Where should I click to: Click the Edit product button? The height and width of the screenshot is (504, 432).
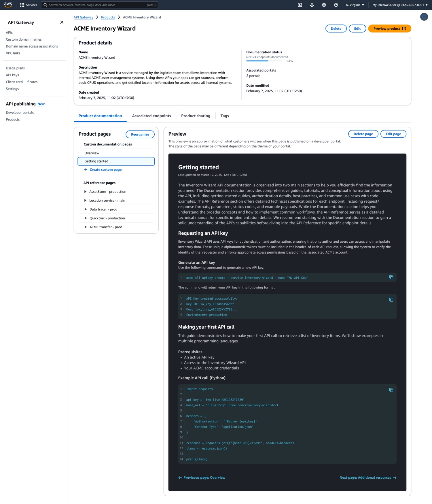357,29
